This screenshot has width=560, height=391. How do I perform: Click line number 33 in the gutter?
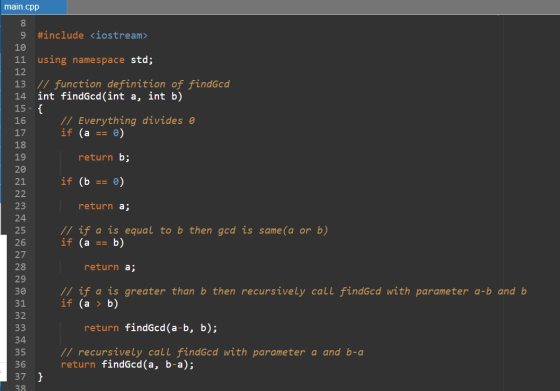(x=20, y=328)
